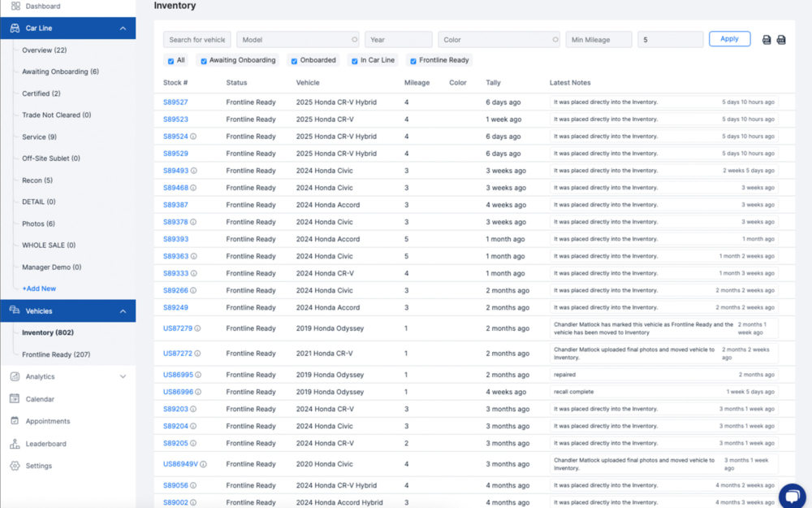Click the Analytics chart icon in sidebar

16,376
